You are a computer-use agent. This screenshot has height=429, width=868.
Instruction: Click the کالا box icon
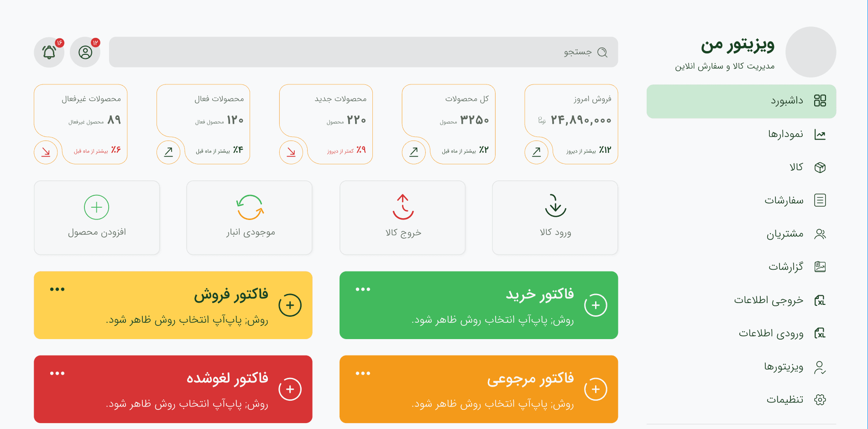820,167
